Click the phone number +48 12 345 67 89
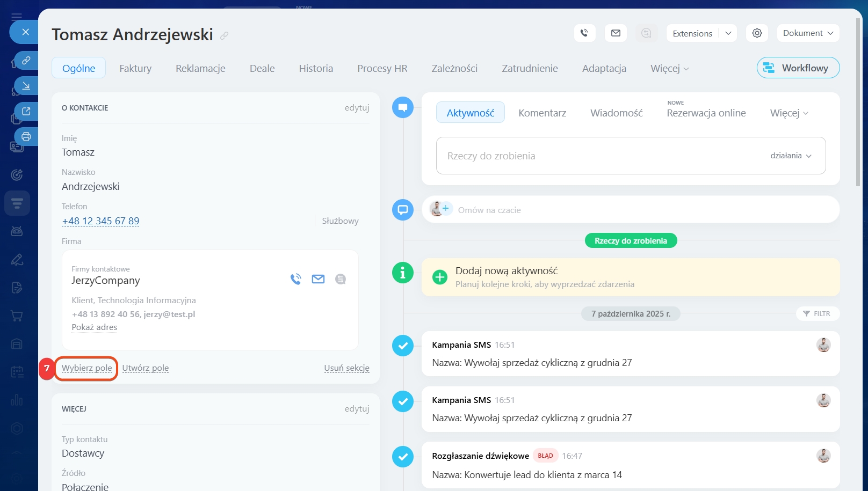 click(100, 221)
